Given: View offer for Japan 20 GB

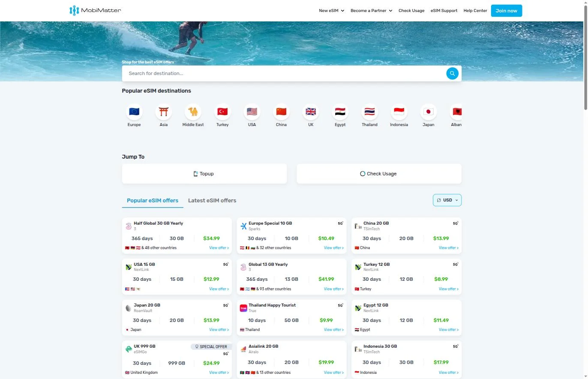Looking at the screenshot, I should 219,330.
